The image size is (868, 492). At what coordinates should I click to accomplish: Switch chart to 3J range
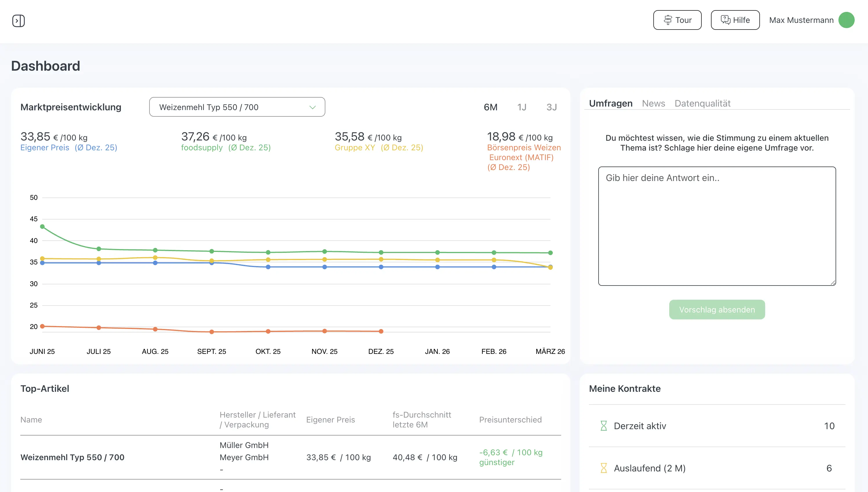point(551,107)
